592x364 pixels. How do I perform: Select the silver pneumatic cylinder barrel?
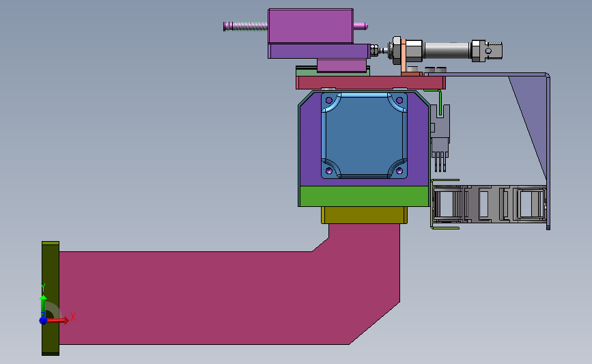(x=447, y=51)
